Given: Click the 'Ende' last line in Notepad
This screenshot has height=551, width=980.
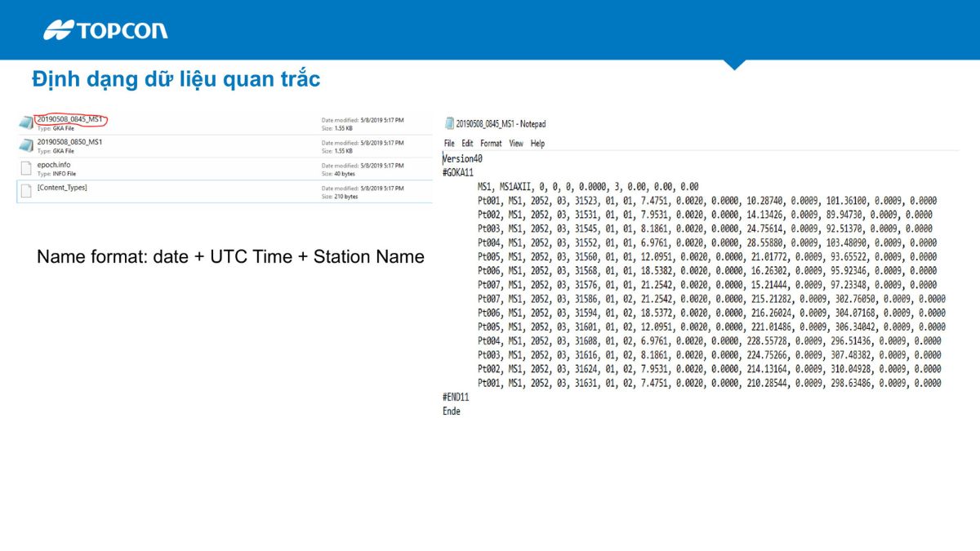Looking at the screenshot, I should [x=452, y=411].
